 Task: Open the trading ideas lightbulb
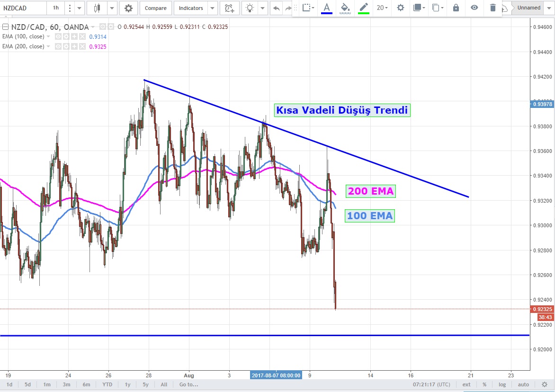250,8
